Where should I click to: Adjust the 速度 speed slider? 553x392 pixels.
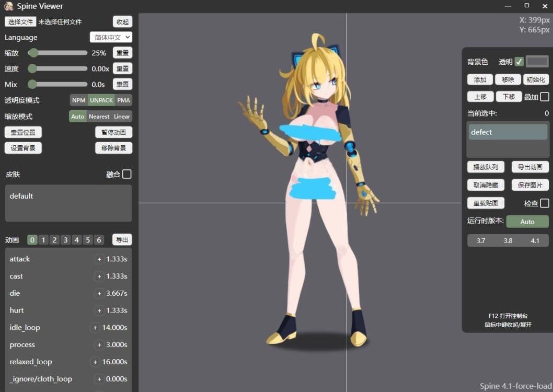[x=58, y=68]
